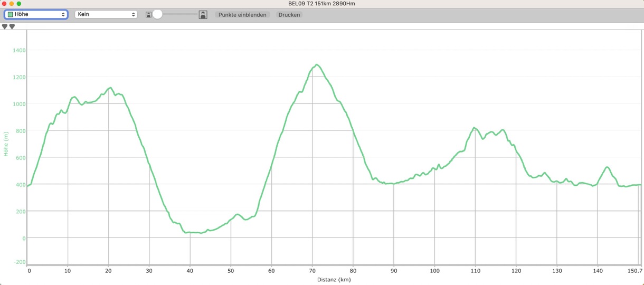
Task: Click the Drucken print button
Action: [x=289, y=15]
